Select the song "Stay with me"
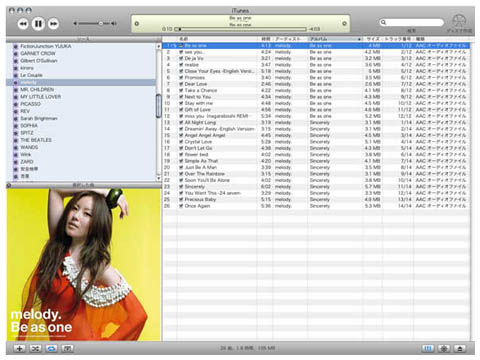This screenshot has width=480, height=360. click(x=316, y=103)
